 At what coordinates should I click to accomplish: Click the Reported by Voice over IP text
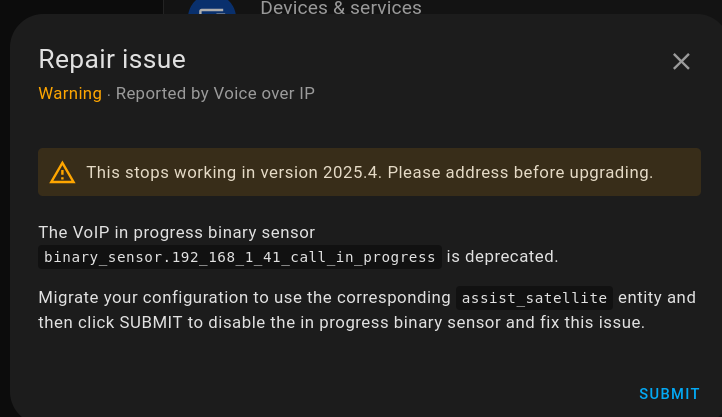(215, 94)
